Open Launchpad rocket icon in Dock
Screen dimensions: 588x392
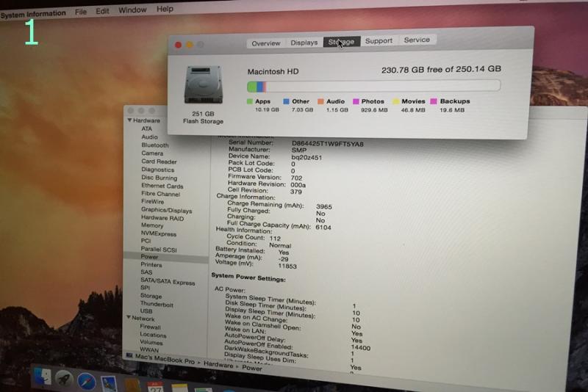coord(64,380)
